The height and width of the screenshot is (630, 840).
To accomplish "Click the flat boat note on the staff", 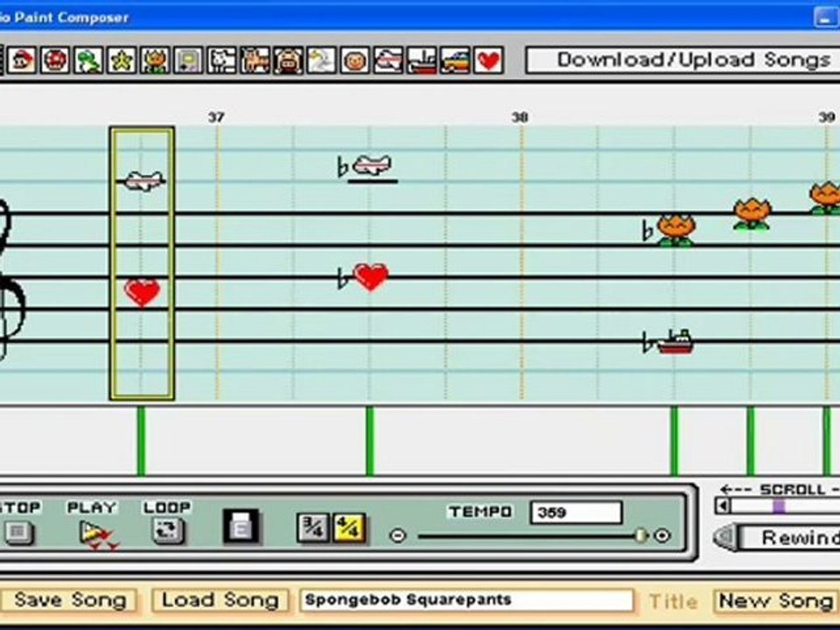I will [674, 342].
